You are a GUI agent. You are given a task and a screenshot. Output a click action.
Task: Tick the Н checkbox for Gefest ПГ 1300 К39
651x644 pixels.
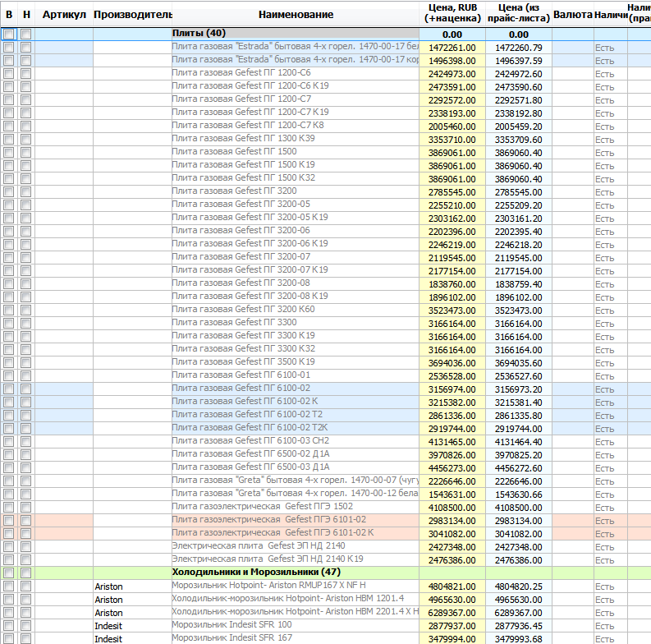[25, 139]
